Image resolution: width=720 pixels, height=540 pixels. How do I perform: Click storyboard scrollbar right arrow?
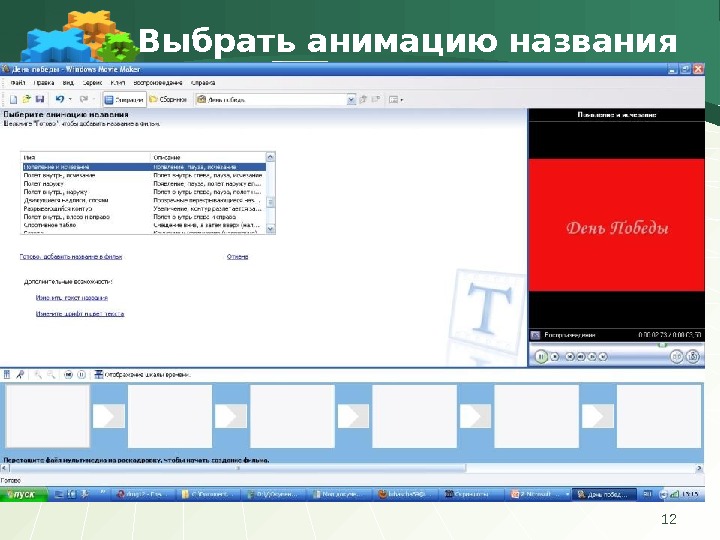699,468
